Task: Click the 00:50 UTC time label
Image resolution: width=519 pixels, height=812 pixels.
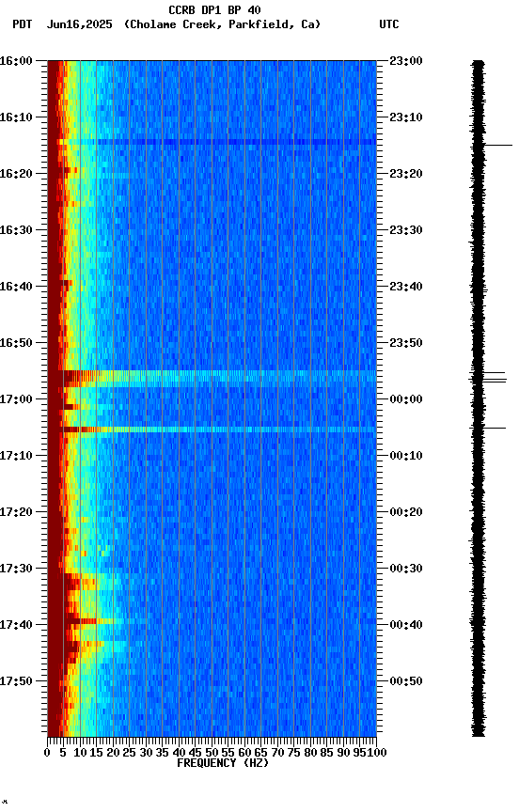Action: coord(406,682)
